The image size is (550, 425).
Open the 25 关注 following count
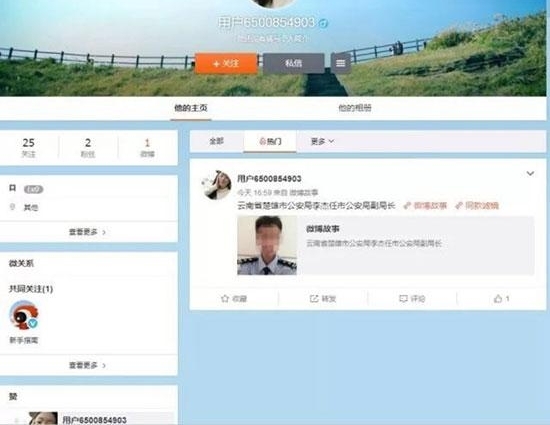[x=28, y=147]
